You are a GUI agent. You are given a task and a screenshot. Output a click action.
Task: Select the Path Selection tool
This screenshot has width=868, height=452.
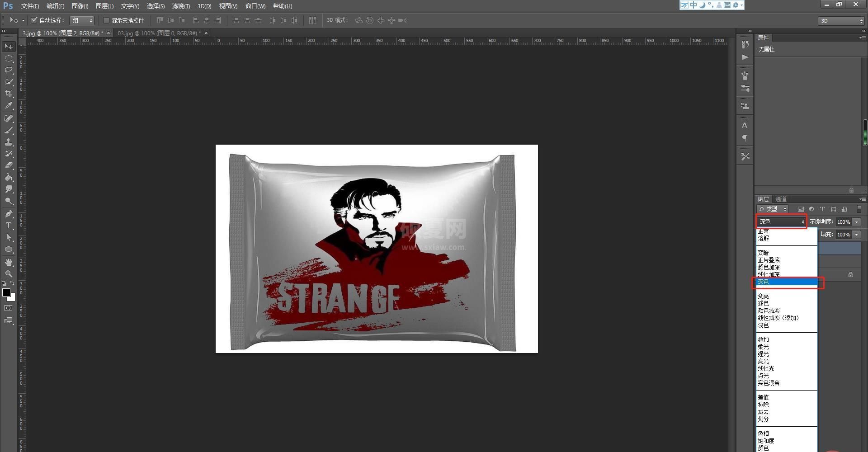(x=9, y=237)
